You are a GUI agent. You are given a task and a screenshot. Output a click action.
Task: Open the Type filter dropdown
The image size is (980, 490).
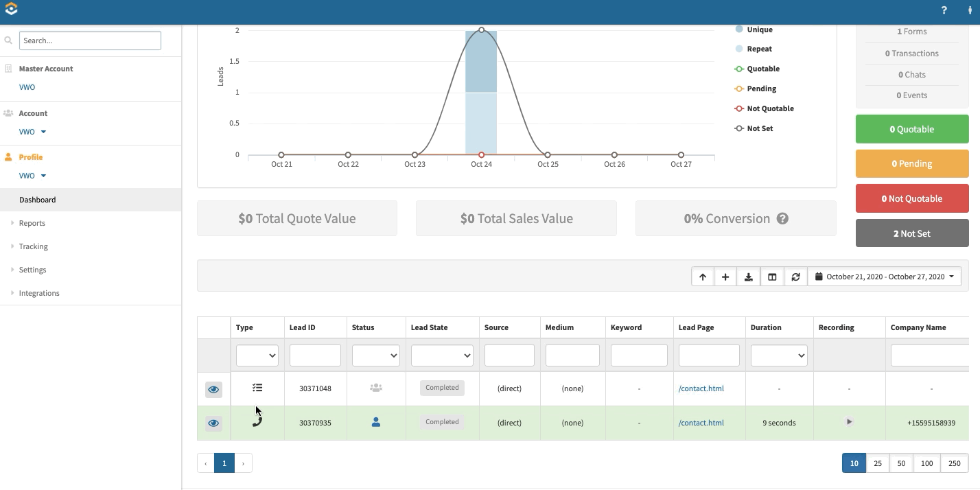257,355
